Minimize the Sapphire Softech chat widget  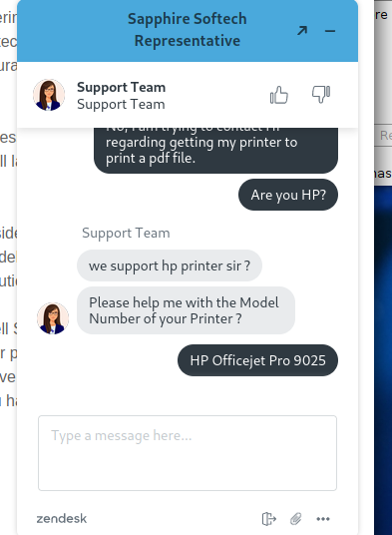(330, 31)
